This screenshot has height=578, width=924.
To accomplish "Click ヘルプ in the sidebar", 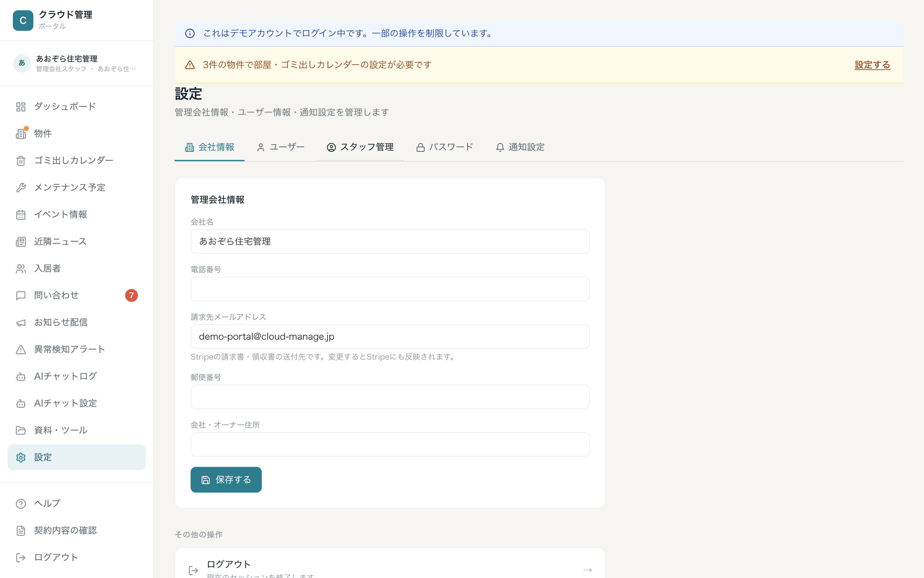I will point(76,504).
